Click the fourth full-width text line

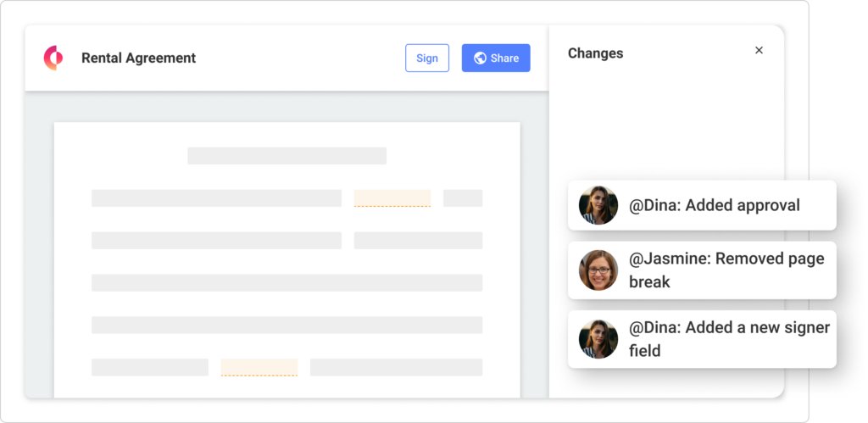click(287, 325)
